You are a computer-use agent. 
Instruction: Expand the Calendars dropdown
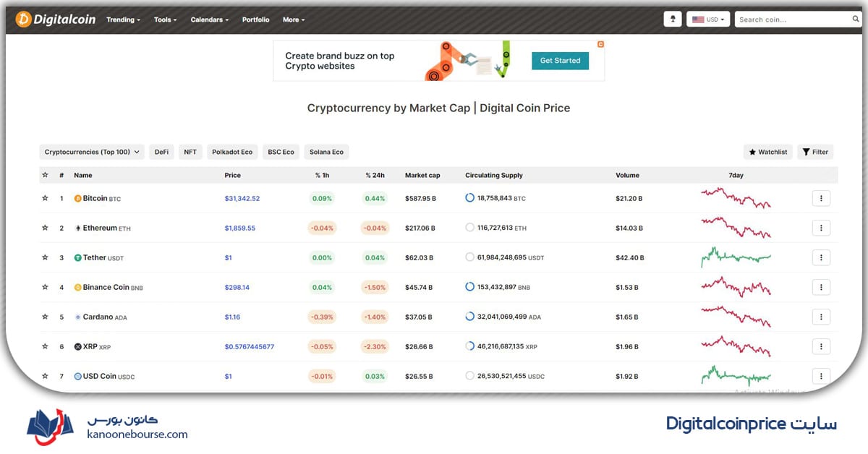point(210,20)
